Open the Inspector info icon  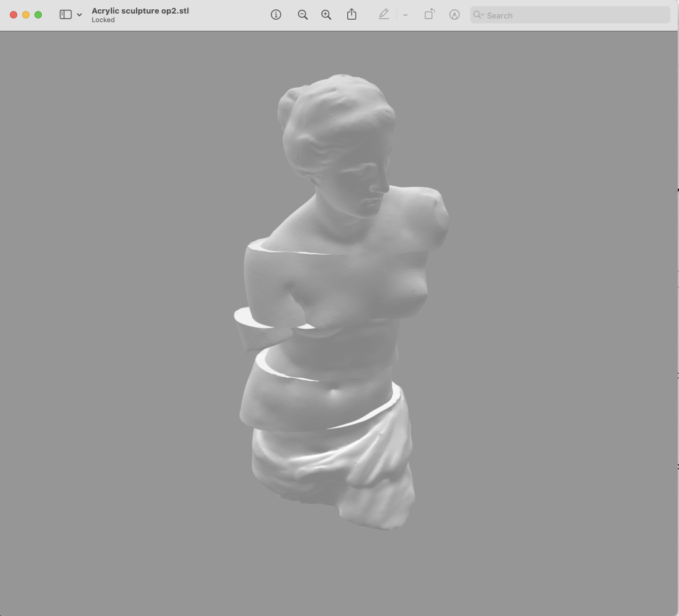click(x=276, y=15)
